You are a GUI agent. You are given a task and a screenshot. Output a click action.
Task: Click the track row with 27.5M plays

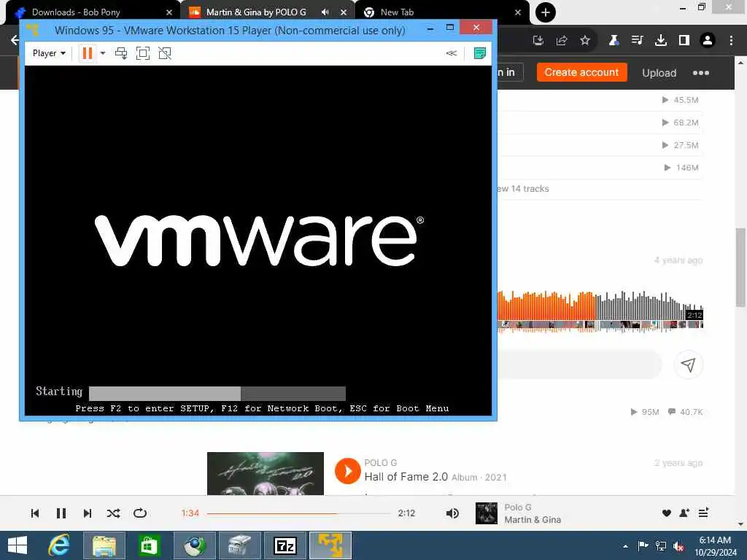pos(600,145)
